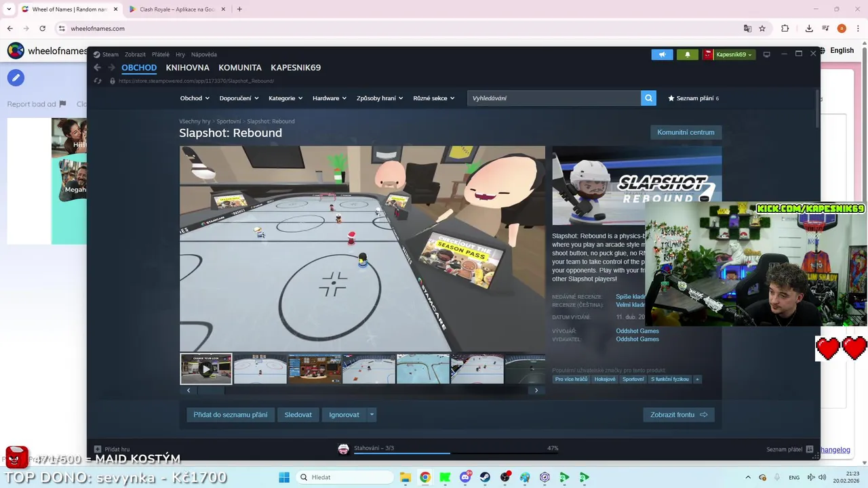Viewport: 868px width, 488px height.
Task: Click the Windows taskbar Hledat search box
Action: coord(344,477)
